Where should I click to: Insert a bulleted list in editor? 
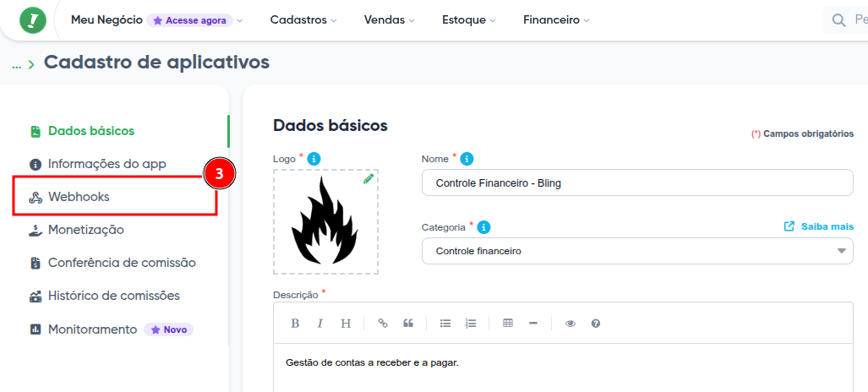point(445,324)
